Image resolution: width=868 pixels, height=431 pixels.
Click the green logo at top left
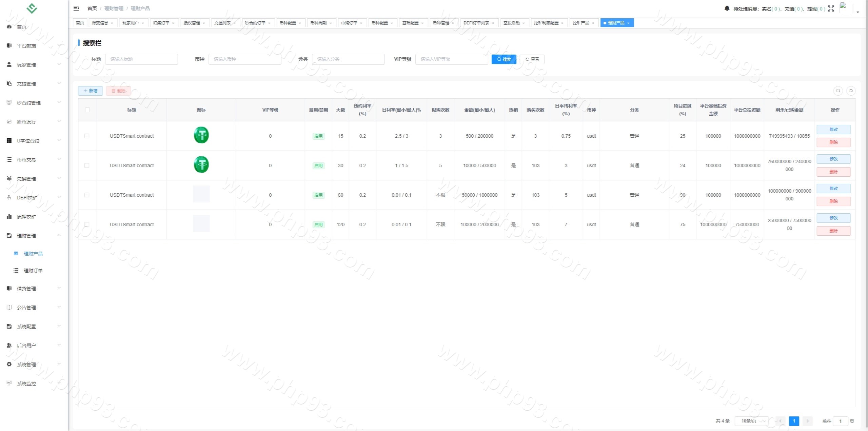[x=32, y=8]
